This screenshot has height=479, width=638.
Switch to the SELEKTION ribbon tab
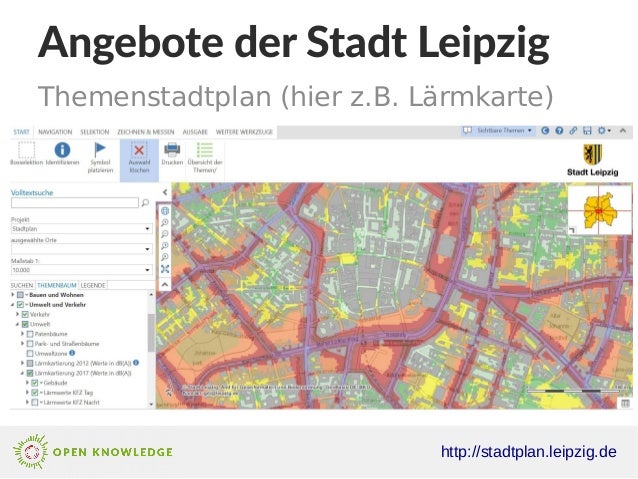tap(95, 132)
